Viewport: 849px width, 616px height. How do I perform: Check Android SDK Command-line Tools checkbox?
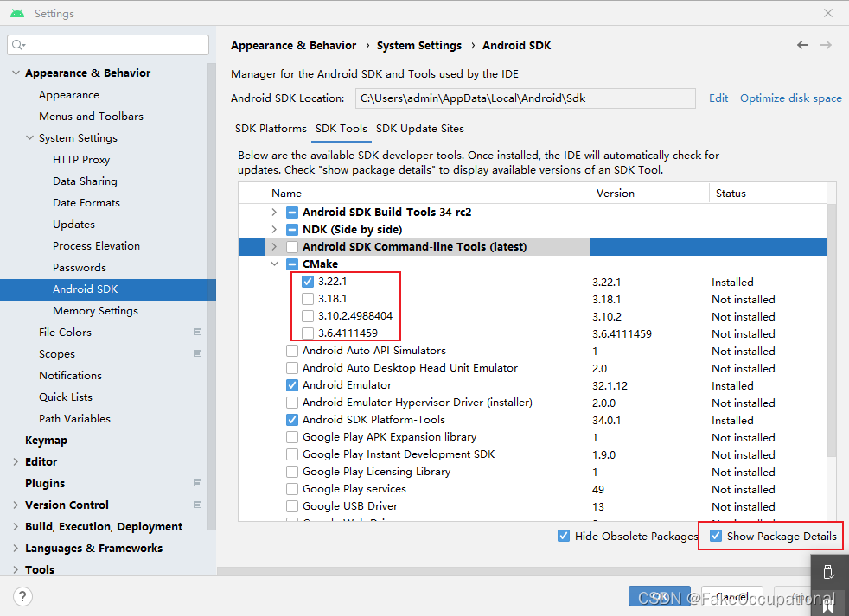pyautogui.click(x=292, y=247)
